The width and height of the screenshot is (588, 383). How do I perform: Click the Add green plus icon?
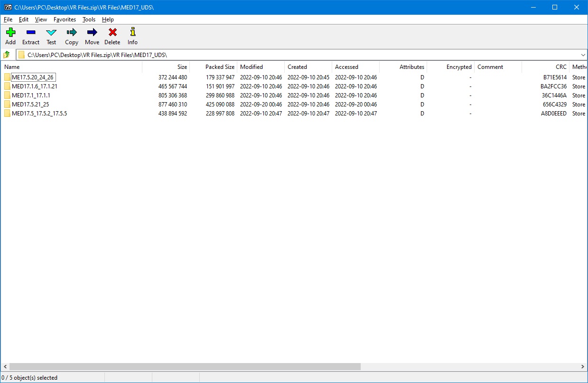tap(10, 32)
